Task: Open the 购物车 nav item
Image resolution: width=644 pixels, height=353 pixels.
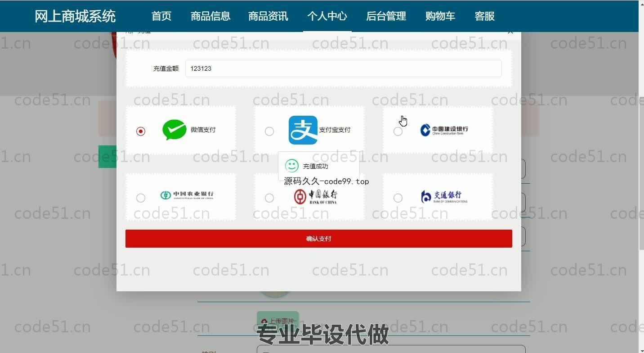Action: click(440, 16)
